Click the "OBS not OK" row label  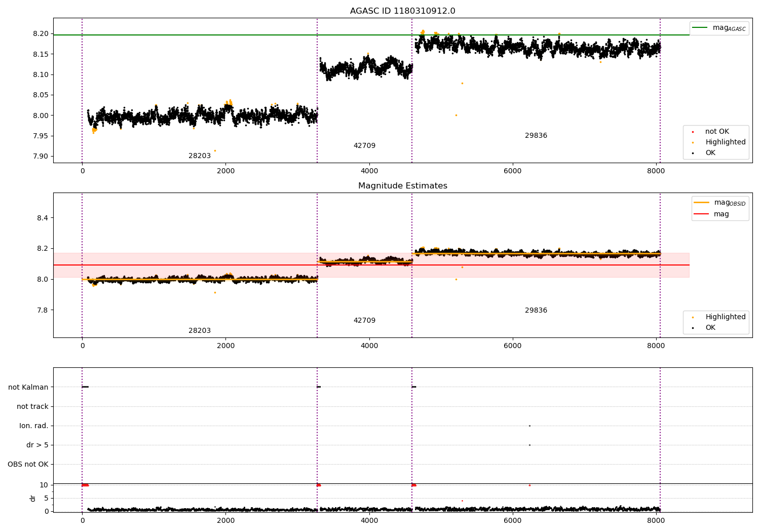coord(28,465)
